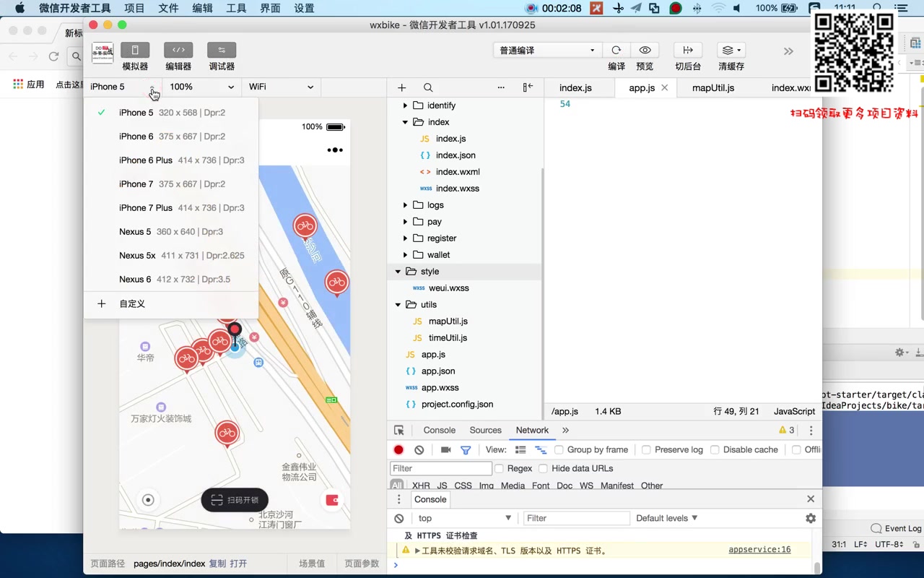Expand the identify folder
The height and width of the screenshot is (578, 924).
point(405,105)
